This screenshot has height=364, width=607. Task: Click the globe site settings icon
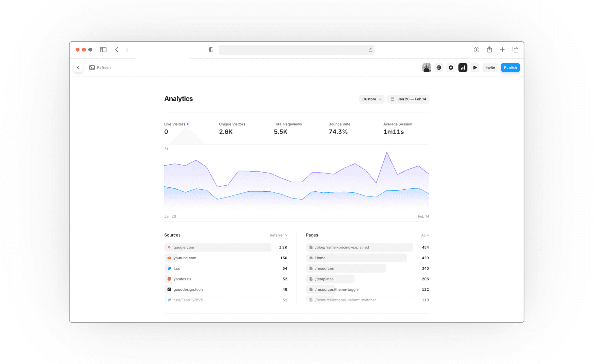pos(439,68)
